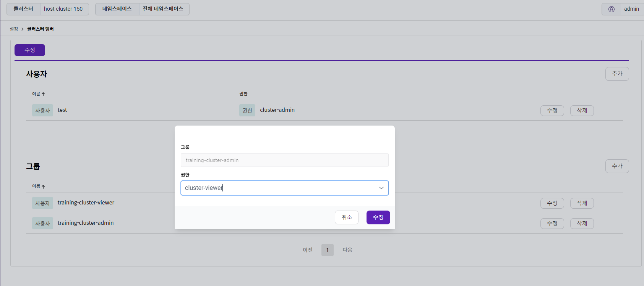
Task: Click training-cluster-admin name in group table
Action: point(86,223)
